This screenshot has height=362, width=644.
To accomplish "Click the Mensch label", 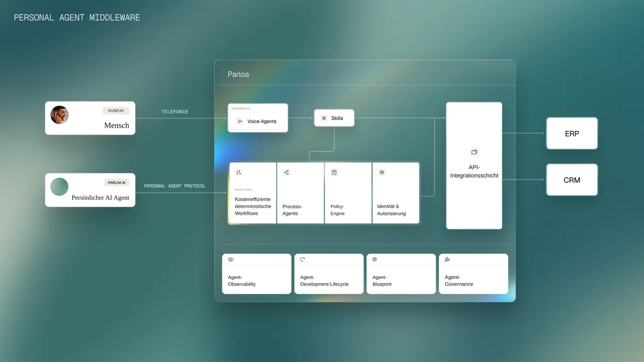I will click(117, 125).
